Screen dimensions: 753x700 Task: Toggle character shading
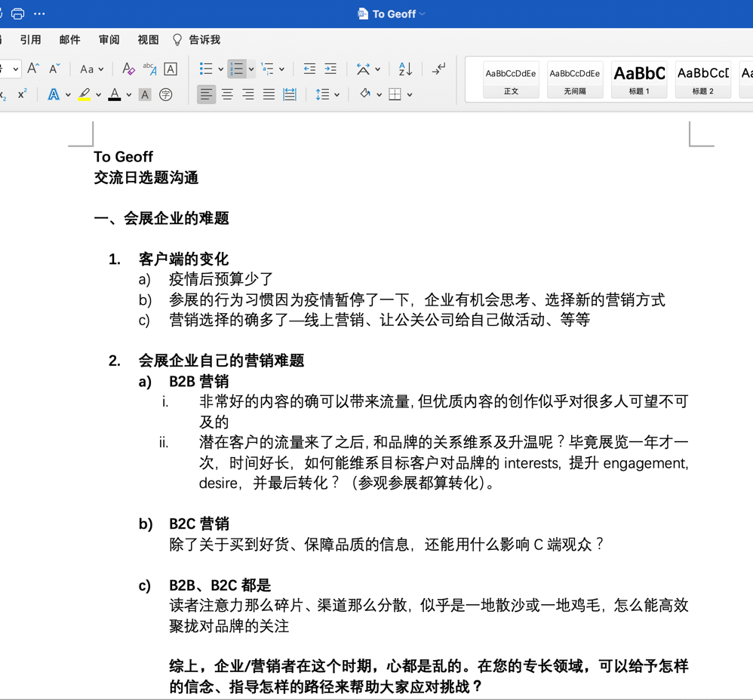point(145,94)
